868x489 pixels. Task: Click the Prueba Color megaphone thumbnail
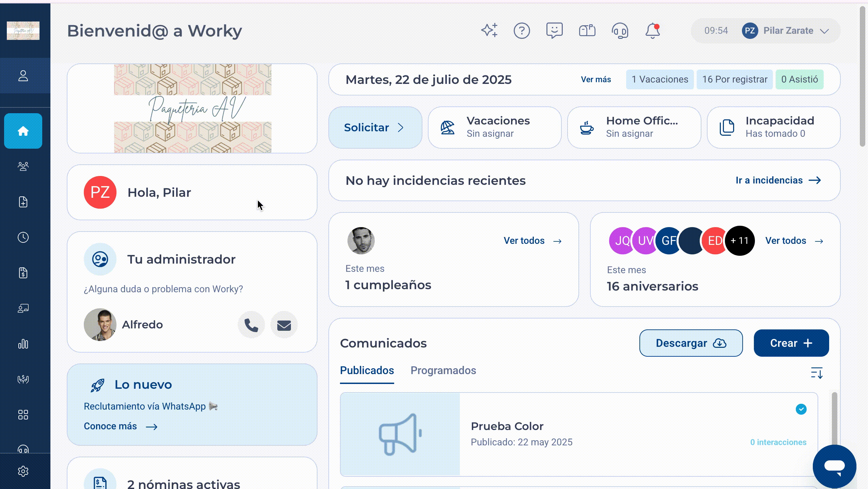[x=400, y=434]
